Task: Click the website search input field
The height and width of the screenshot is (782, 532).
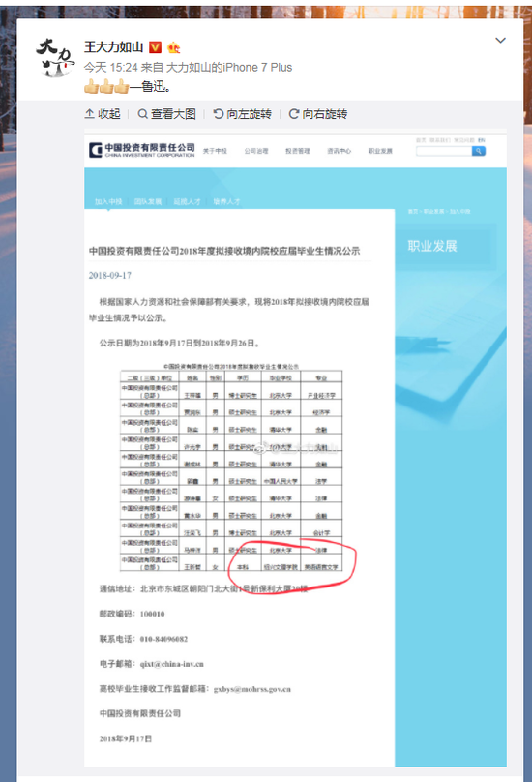Action: 444,151
